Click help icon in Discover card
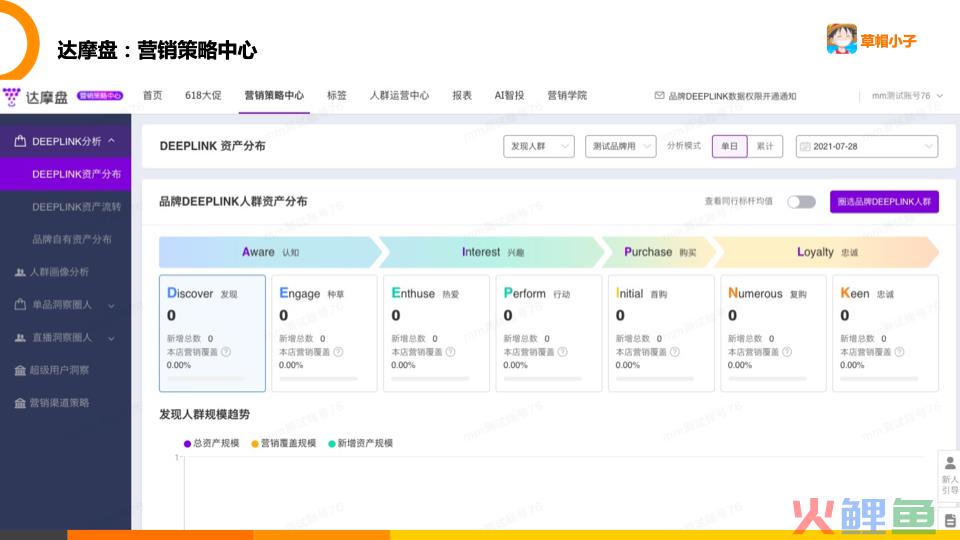The height and width of the screenshot is (540, 960). 226,352
